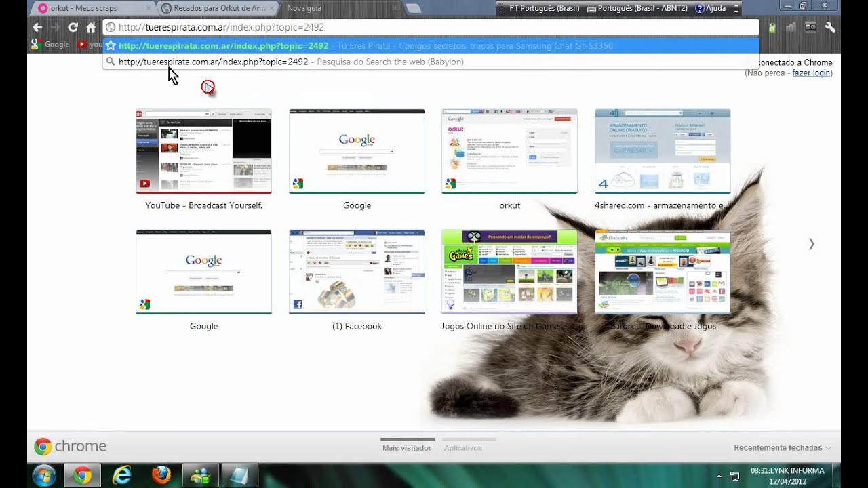The image size is (868, 488).
Task: Open the orkut most-visited thumbnail
Action: point(509,151)
